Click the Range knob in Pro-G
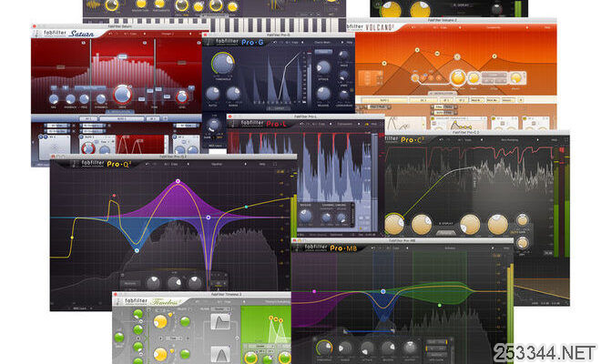Screen dimensions: 601x364 [x=233, y=94]
